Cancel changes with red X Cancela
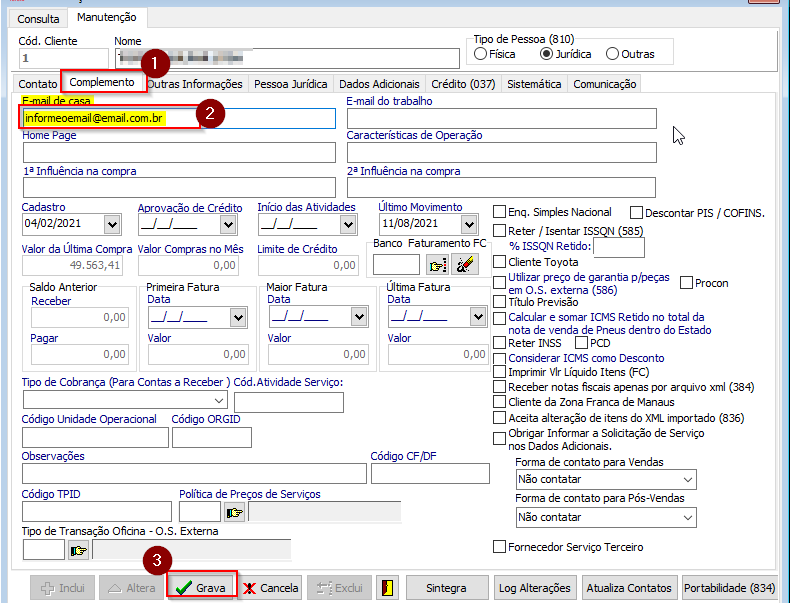 [x=271, y=588]
